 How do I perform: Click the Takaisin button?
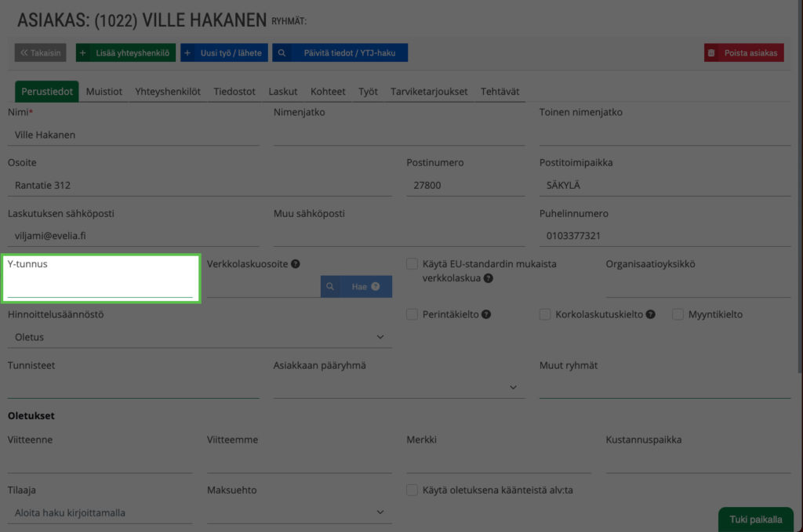coord(38,52)
